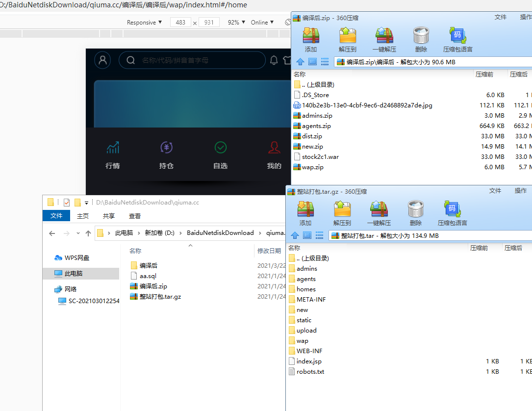Go up one level in 整站打包.tar window

(295, 235)
